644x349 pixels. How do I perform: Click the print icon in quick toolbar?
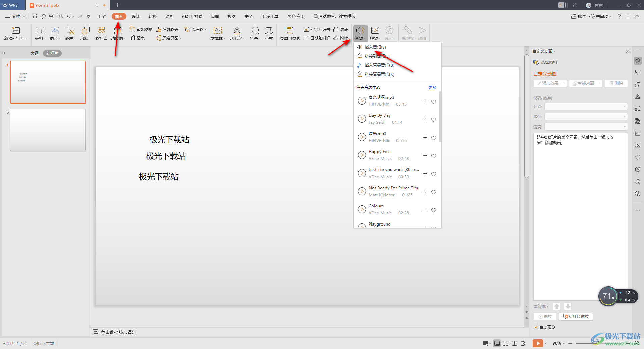tap(52, 16)
